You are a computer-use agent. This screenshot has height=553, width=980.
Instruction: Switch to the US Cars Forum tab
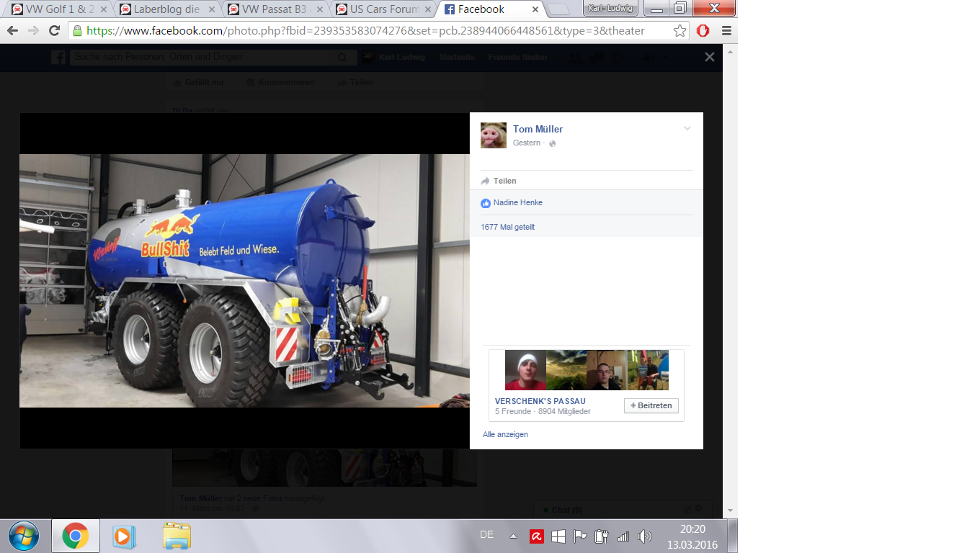pos(383,9)
